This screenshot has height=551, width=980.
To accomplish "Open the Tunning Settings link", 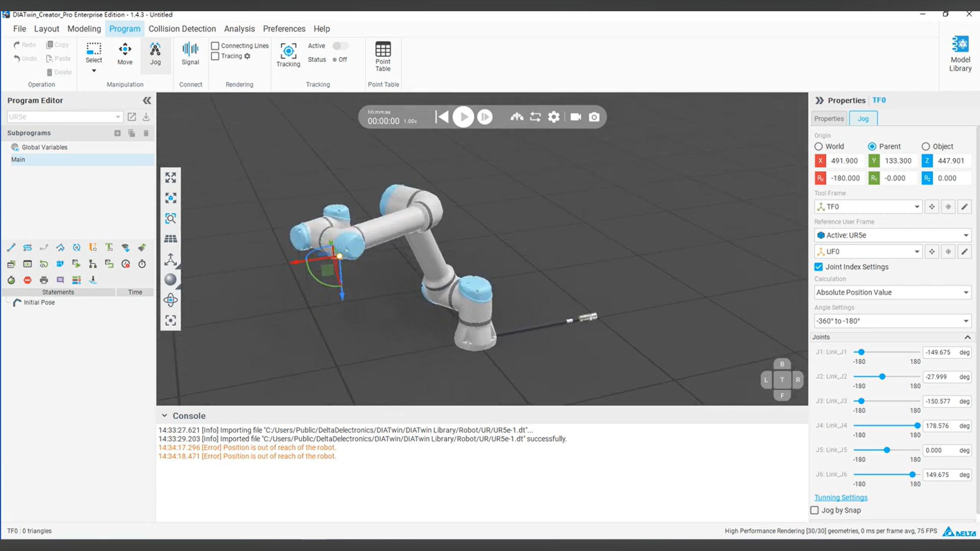I will click(841, 497).
